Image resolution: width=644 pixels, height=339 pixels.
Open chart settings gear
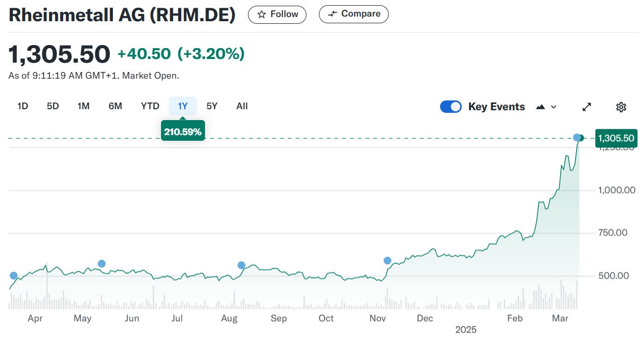(x=621, y=107)
